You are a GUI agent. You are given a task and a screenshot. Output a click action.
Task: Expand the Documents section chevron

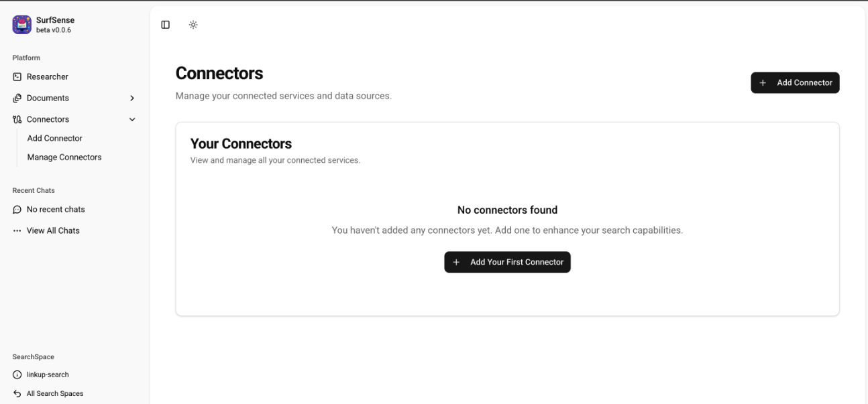pyautogui.click(x=132, y=98)
